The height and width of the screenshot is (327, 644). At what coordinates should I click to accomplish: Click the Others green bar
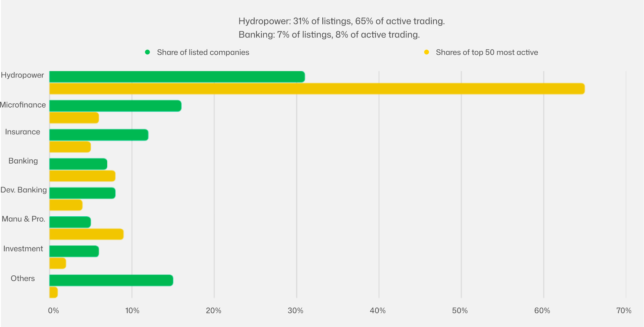(x=111, y=280)
